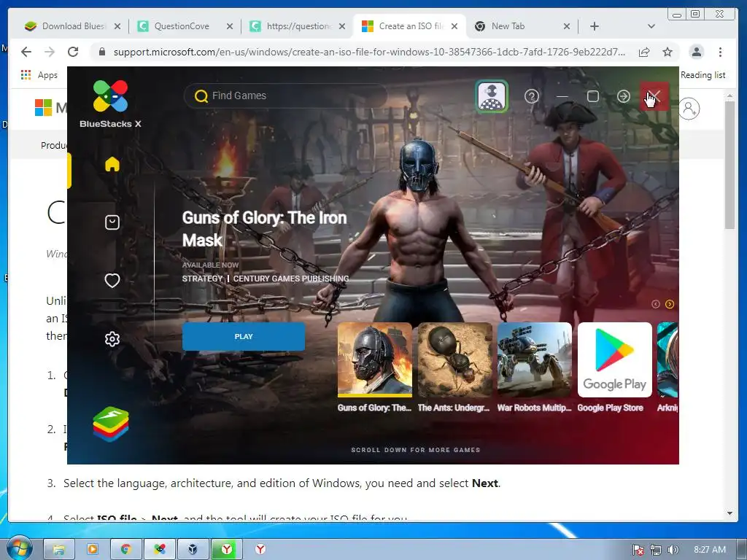The height and width of the screenshot is (560, 747).
Task: Click BlueStacks X taskbar icon
Action: [x=160, y=550]
